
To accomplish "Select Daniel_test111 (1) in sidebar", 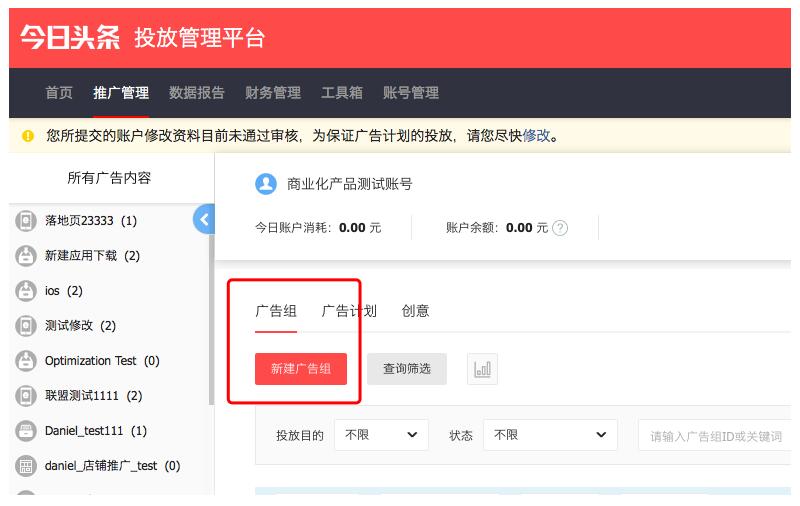I will (x=96, y=431).
